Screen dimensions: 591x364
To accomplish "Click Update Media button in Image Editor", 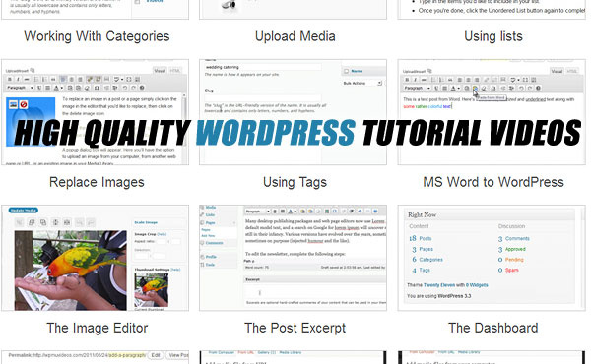I will click(x=24, y=211).
